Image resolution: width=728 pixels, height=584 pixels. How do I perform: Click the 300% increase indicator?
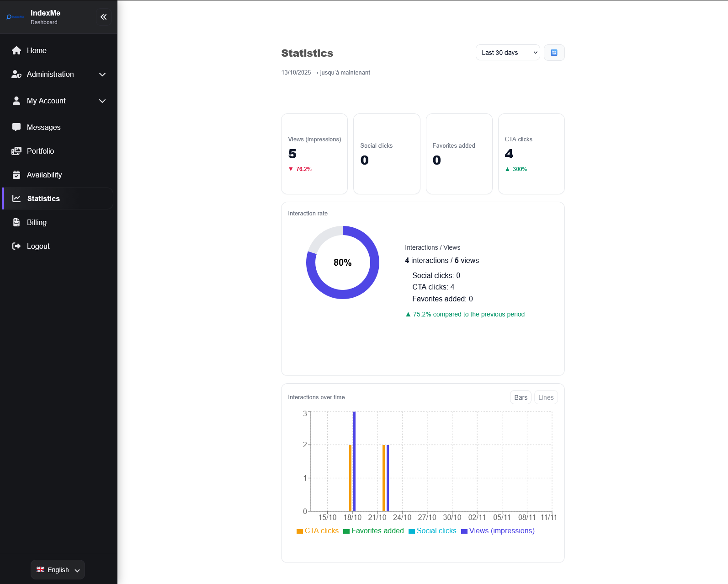coord(516,169)
